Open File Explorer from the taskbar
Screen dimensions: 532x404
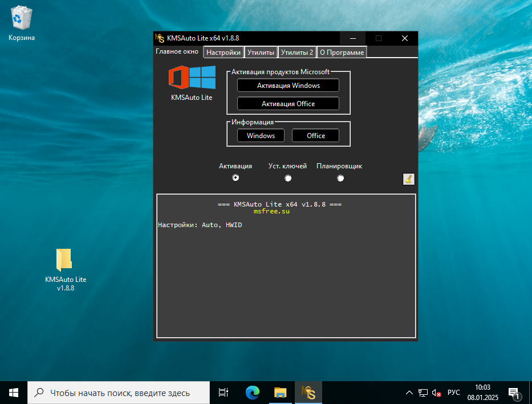click(x=280, y=393)
